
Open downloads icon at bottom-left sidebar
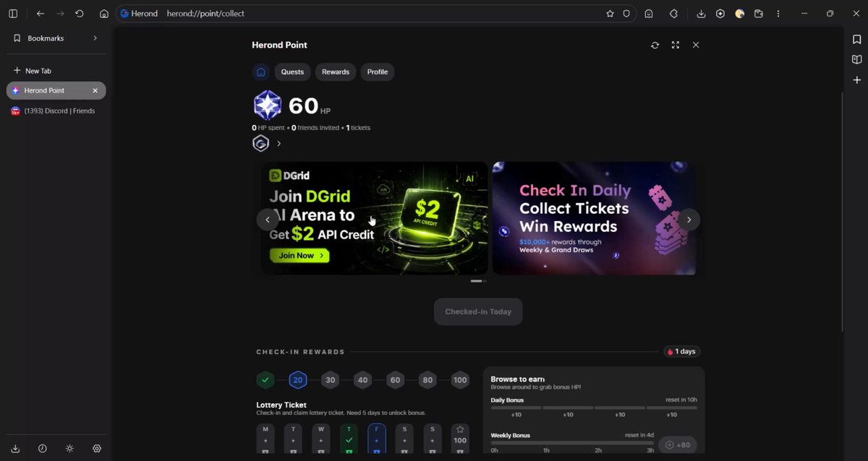pos(16,448)
